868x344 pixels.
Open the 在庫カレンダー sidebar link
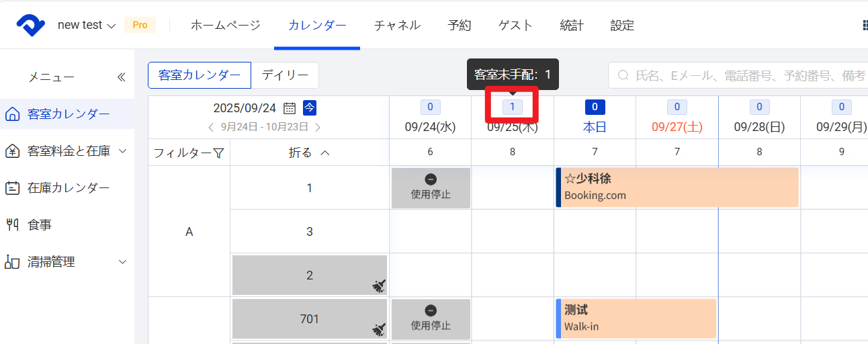[68, 188]
